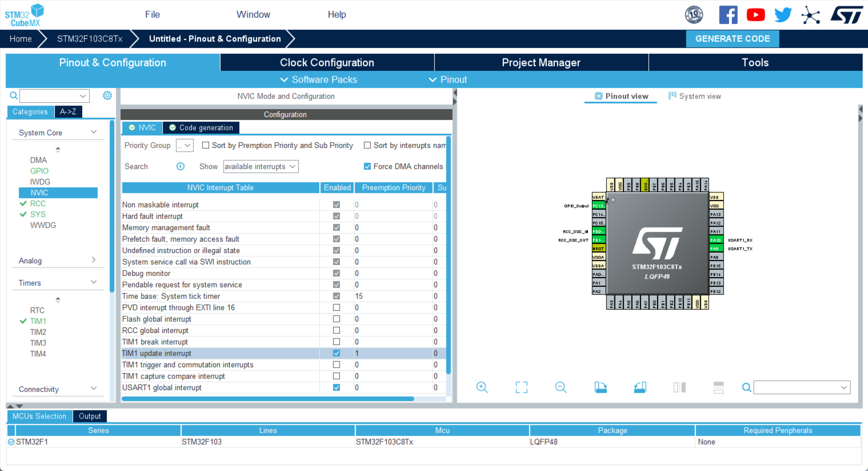Open the Output tab at bottom
868x471 pixels.
pos(90,416)
